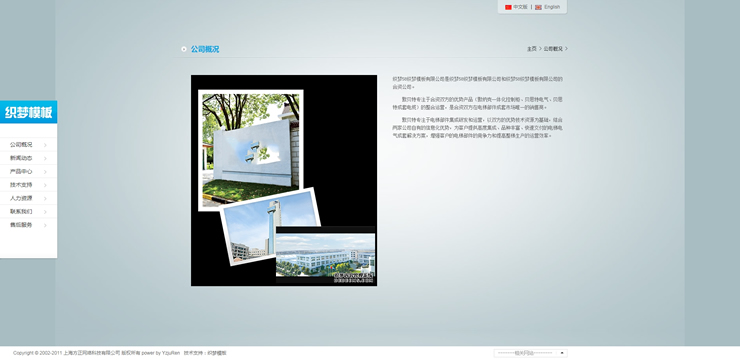Viewport: 740px width, 360px height.
Task: Switch language to English
Action: pyautogui.click(x=552, y=7)
